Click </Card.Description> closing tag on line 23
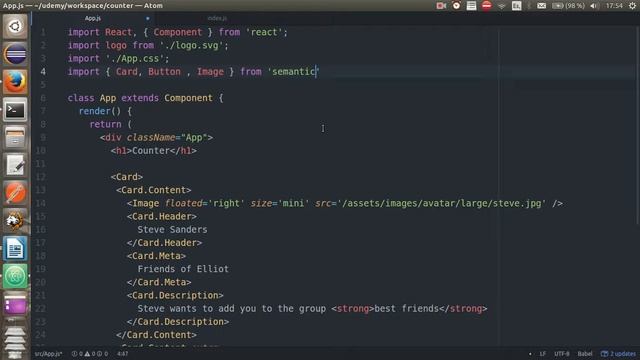The image size is (640, 360). point(178,322)
